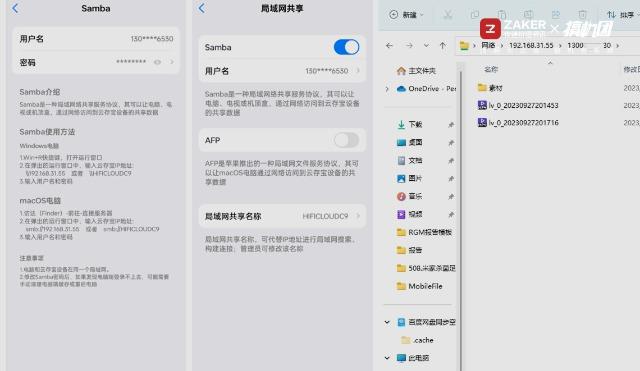The image size is (640, 371).
Task: Click 192.168.31.55 in the address bar
Action: 531,45
